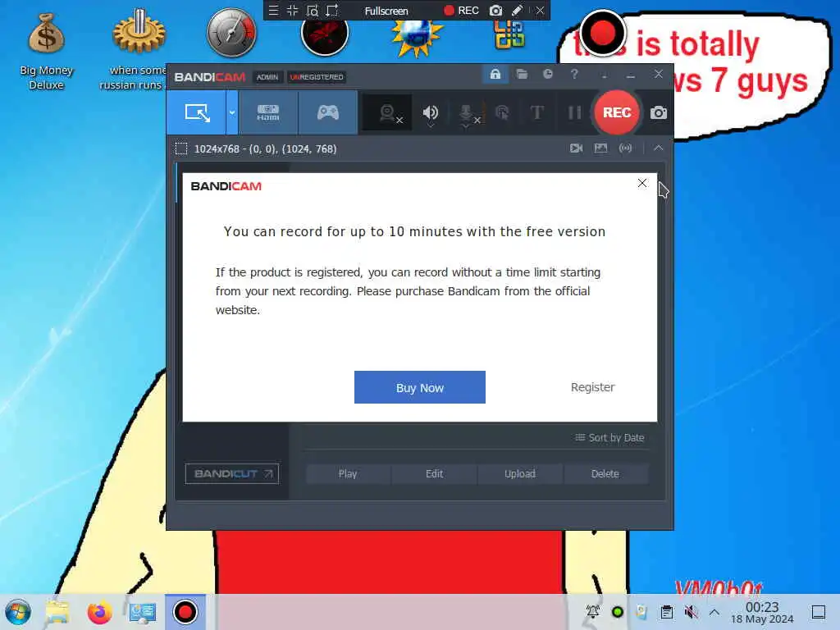
Task: Open Firefox from the taskbar
Action: click(99, 612)
